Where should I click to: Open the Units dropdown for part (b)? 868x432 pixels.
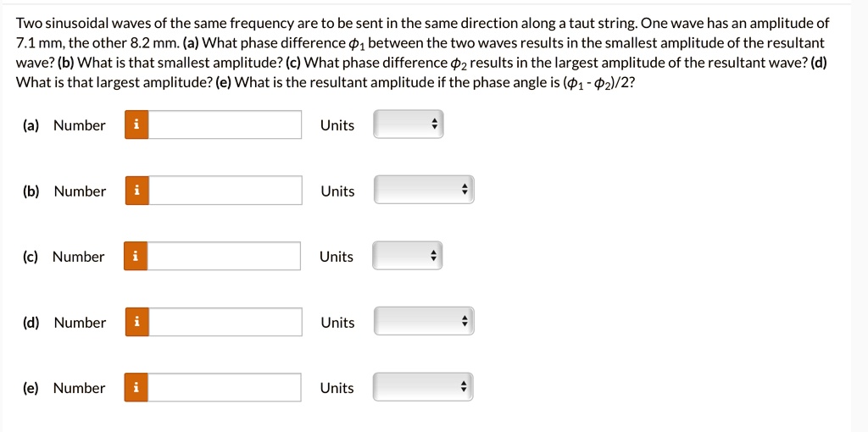tap(424, 191)
